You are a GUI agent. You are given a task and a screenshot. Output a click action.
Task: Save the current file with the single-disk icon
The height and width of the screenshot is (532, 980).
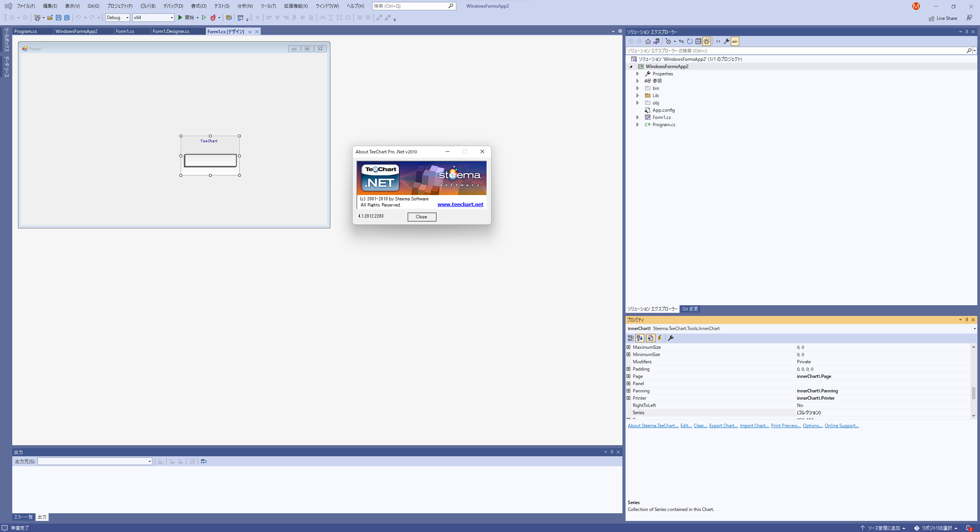click(58, 18)
